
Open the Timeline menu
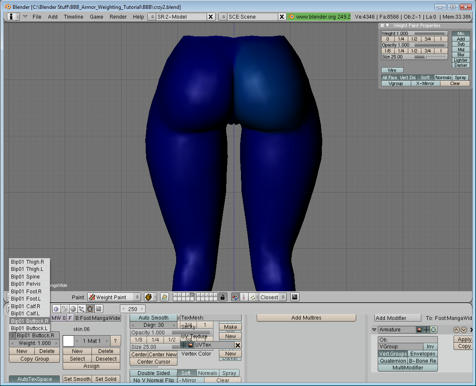(x=74, y=17)
